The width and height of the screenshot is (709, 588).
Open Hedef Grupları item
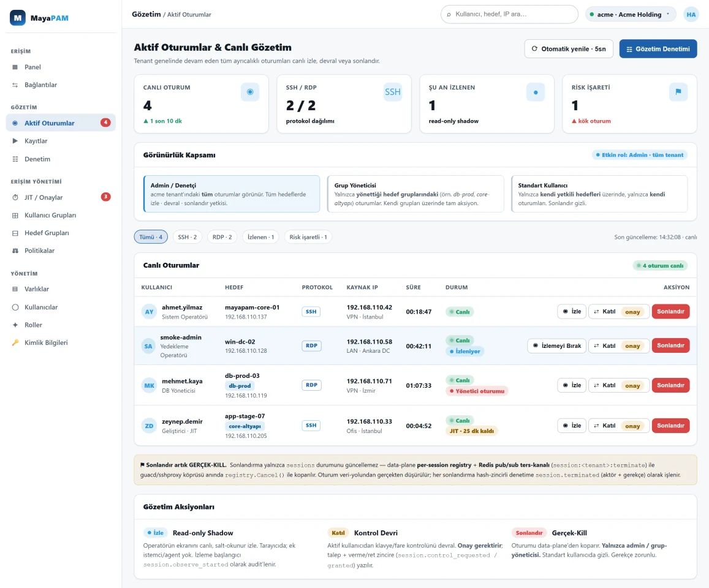click(61, 233)
